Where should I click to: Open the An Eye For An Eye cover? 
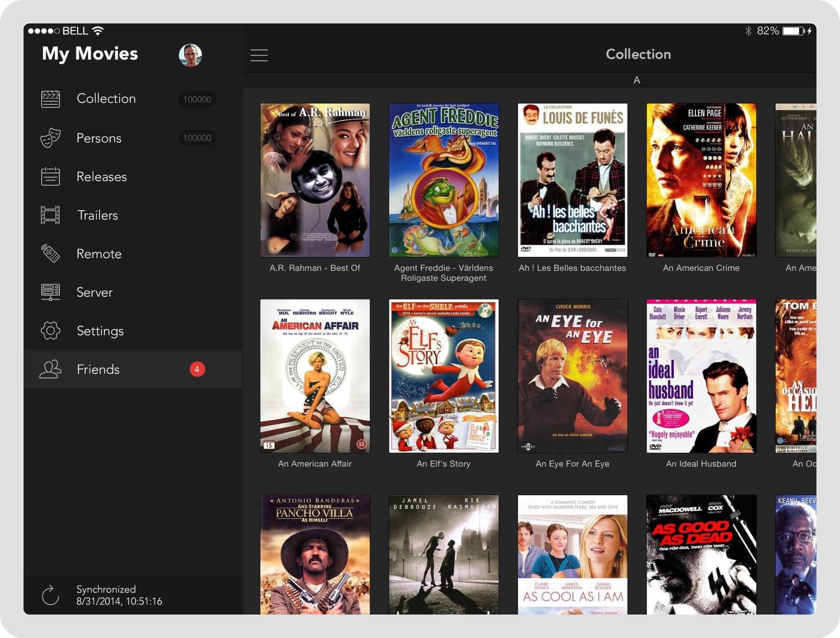572,376
